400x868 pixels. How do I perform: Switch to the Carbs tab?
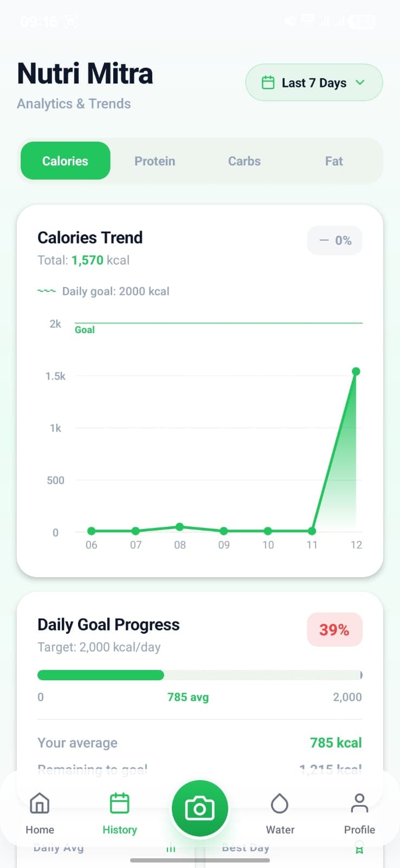(244, 161)
